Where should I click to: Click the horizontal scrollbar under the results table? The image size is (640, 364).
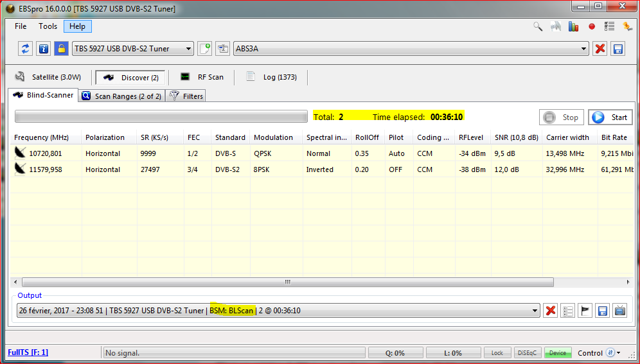[287, 282]
